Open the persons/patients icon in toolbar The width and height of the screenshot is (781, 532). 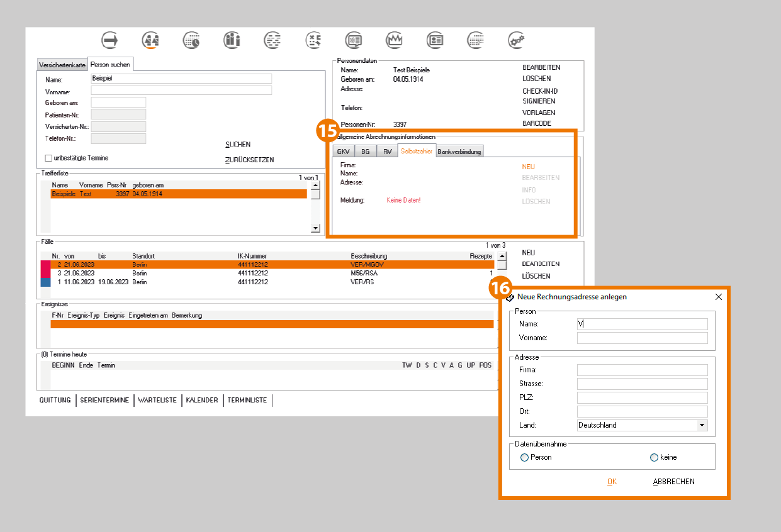click(x=151, y=40)
